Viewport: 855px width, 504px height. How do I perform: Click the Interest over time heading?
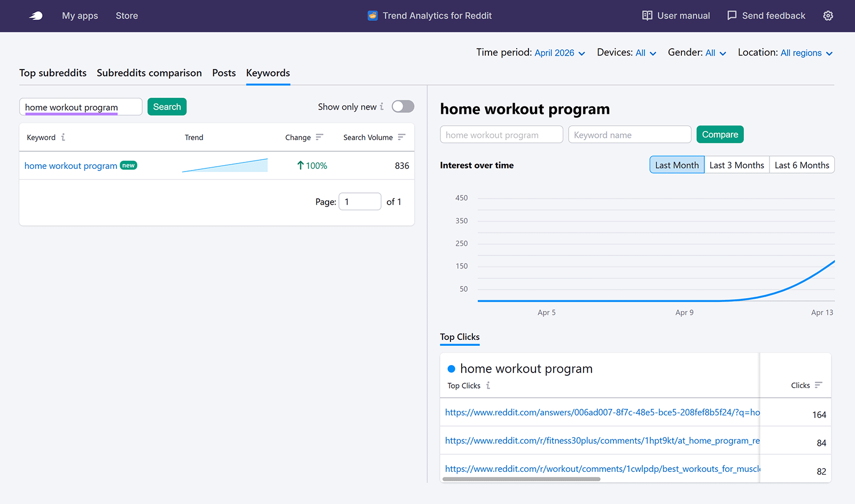(x=477, y=165)
